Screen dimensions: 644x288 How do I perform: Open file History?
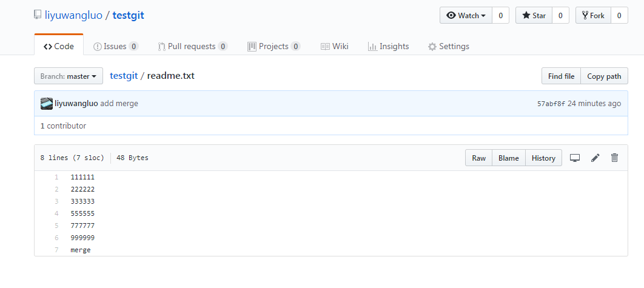coord(543,158)
